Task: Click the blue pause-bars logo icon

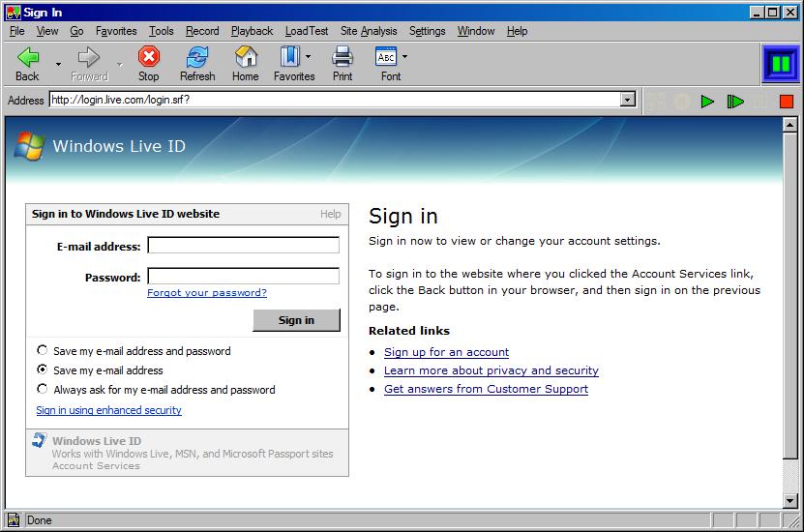Action: click(x=781, y=64)
